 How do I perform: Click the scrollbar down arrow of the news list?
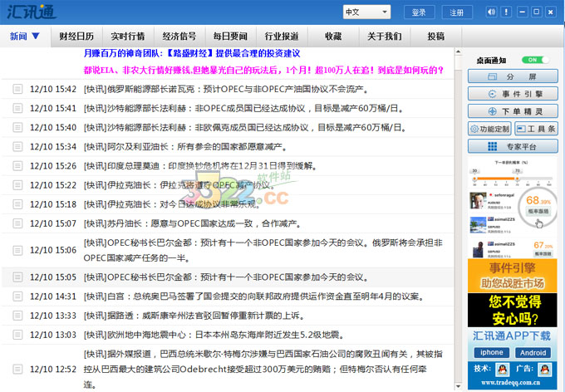point(459,386)
